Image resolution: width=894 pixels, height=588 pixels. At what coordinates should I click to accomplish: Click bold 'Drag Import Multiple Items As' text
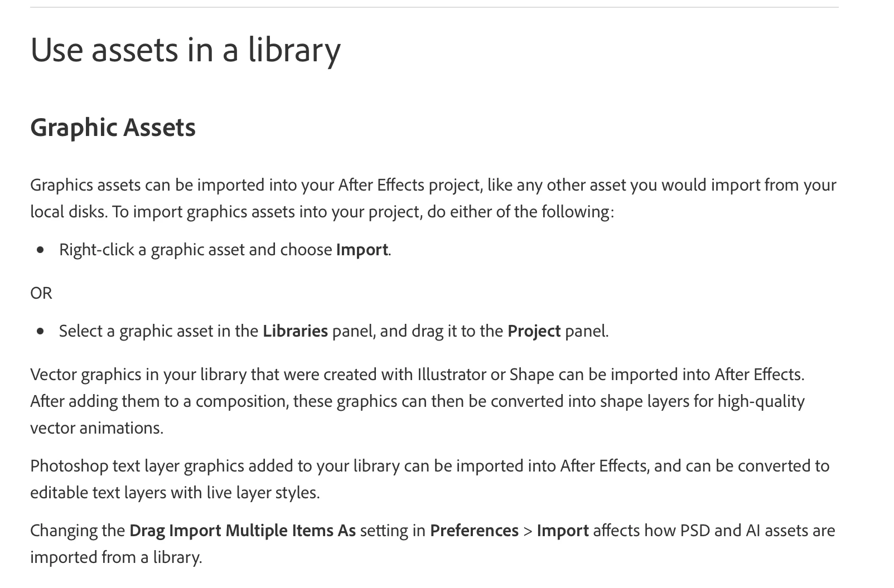(x=243, y=530)
